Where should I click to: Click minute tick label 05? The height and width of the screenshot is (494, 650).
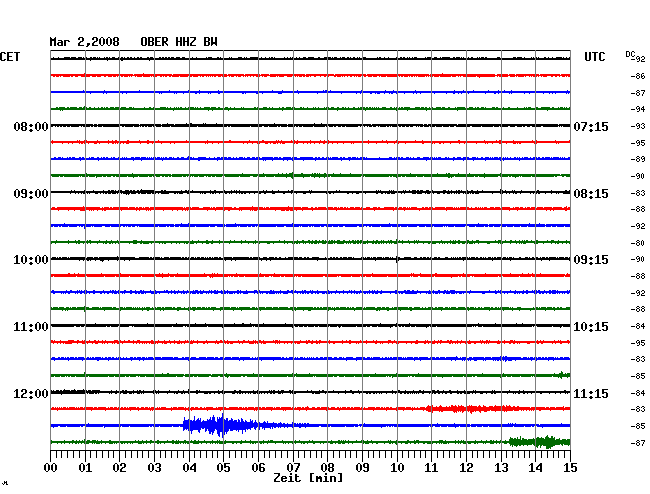pos(223,468)
